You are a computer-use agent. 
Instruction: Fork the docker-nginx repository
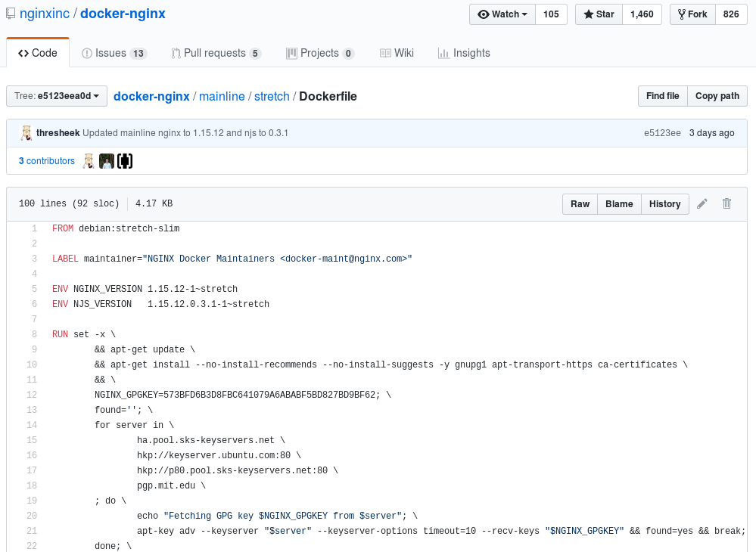(692, 14)
